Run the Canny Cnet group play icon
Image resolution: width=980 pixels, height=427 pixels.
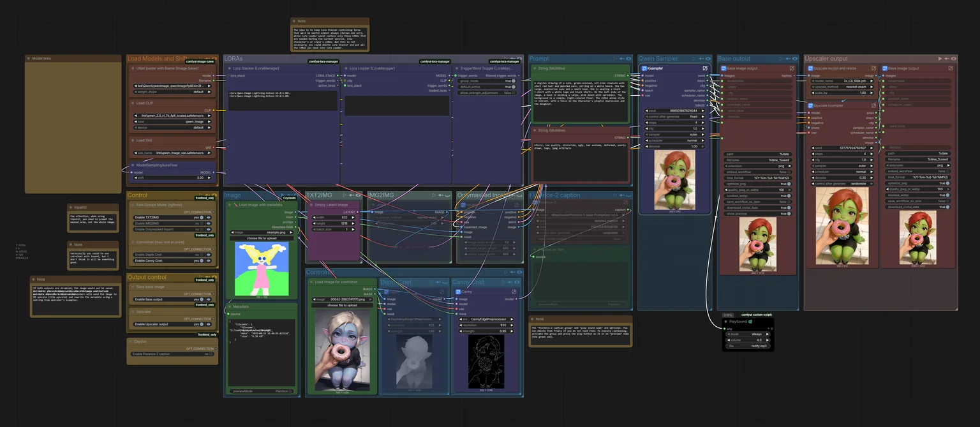pos(503,282)
